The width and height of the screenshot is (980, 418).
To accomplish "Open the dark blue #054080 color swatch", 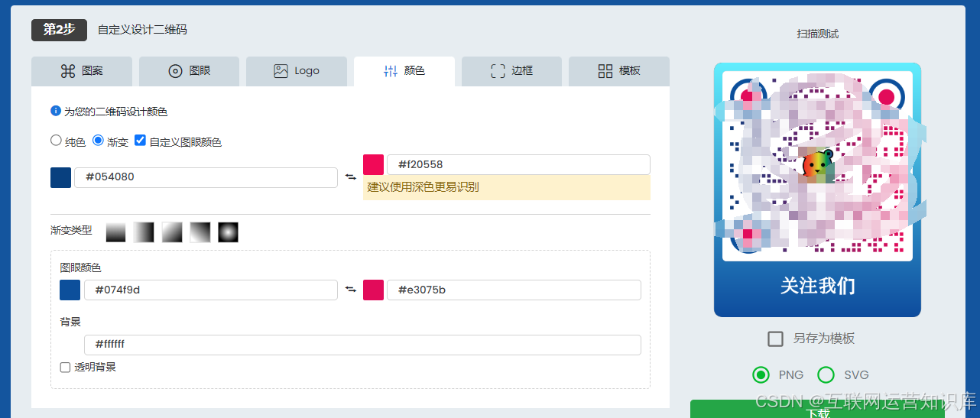I will click(60, 177).
